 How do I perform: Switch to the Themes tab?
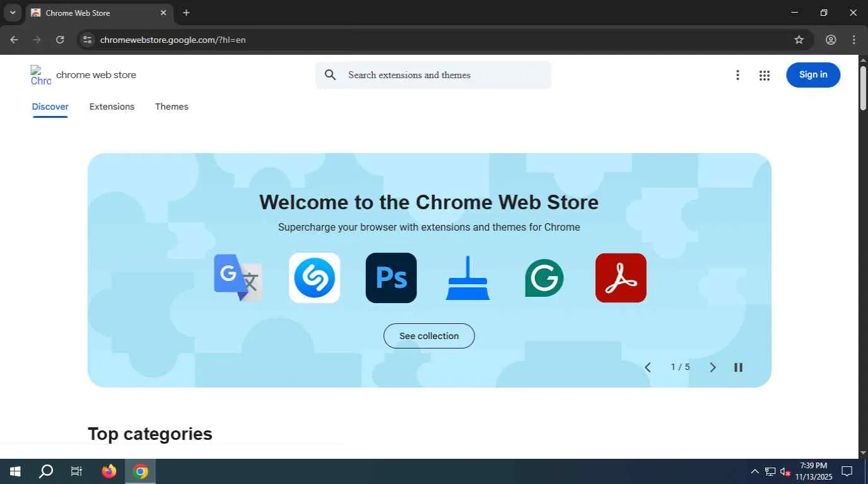pyautogui.click(x=172, y=107)
